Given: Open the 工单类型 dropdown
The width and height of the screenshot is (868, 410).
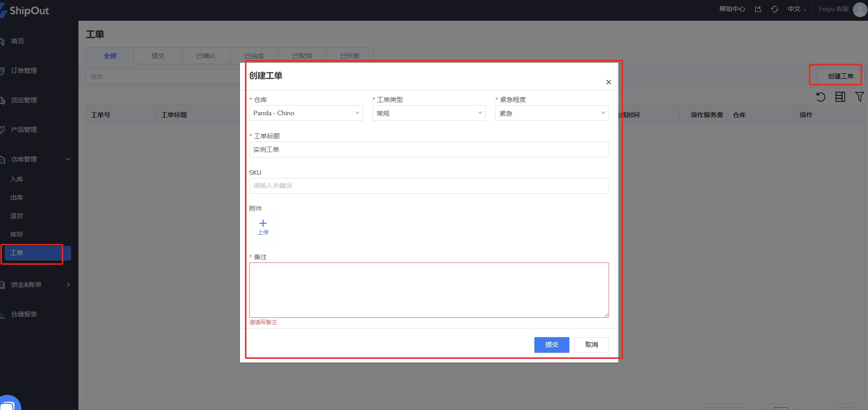Looking at the screenshot, I should pyautogui.click(x=429, y=113).
